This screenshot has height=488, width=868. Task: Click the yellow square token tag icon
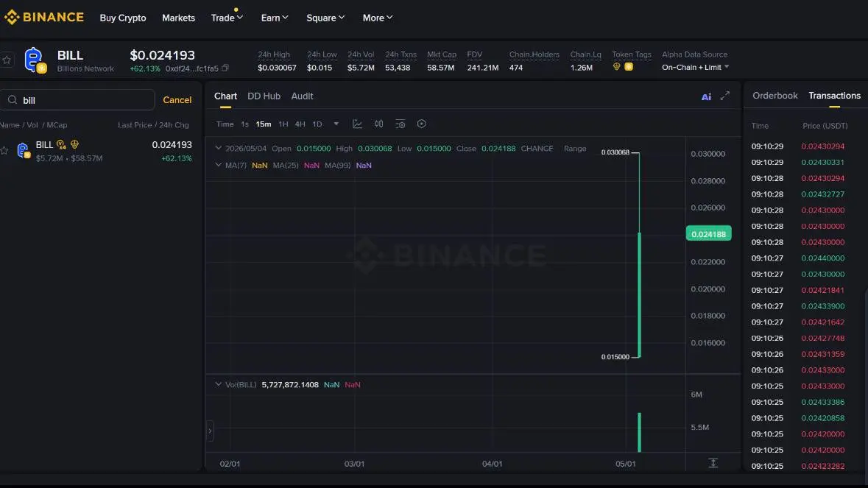coord(629,67)
